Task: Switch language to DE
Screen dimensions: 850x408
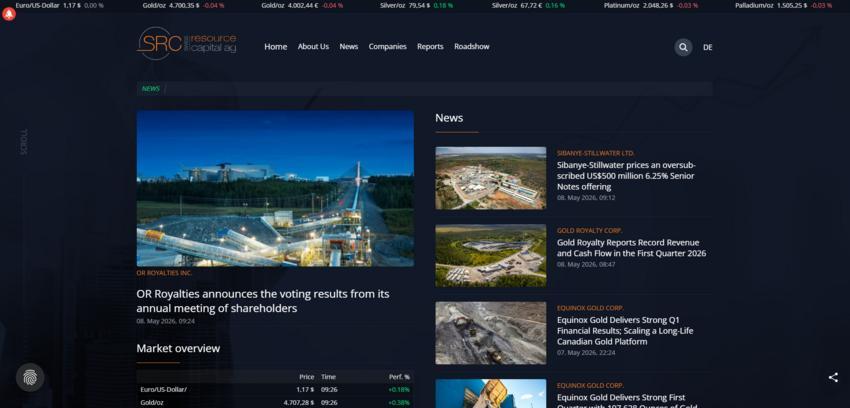Action: pos(707,47)
